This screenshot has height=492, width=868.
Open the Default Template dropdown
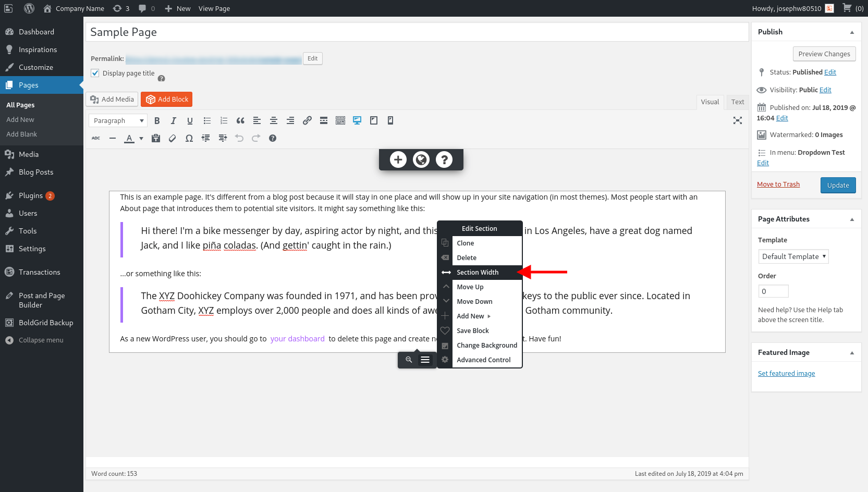point(793,256)
